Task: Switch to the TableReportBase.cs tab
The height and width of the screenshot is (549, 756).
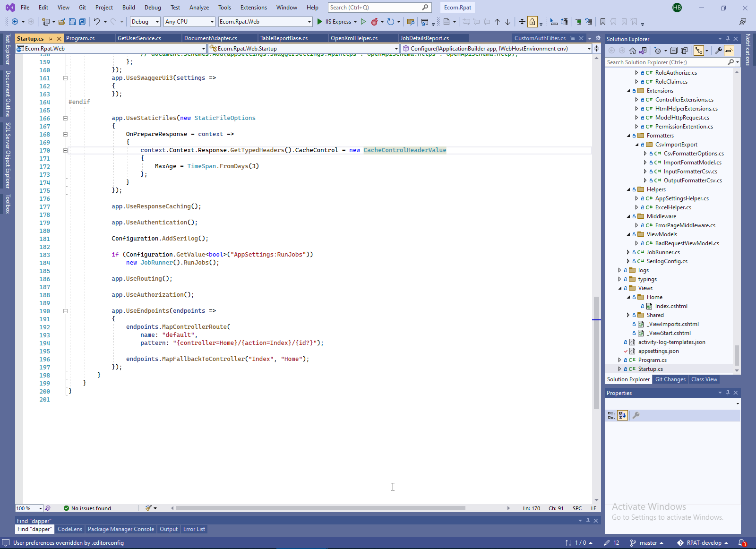Action: click(283, 38)
